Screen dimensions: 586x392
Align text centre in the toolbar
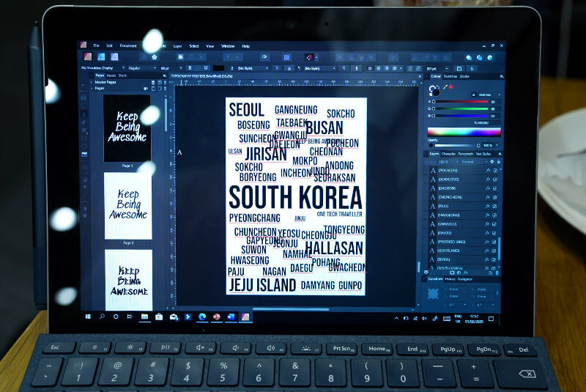coord(379,68)
